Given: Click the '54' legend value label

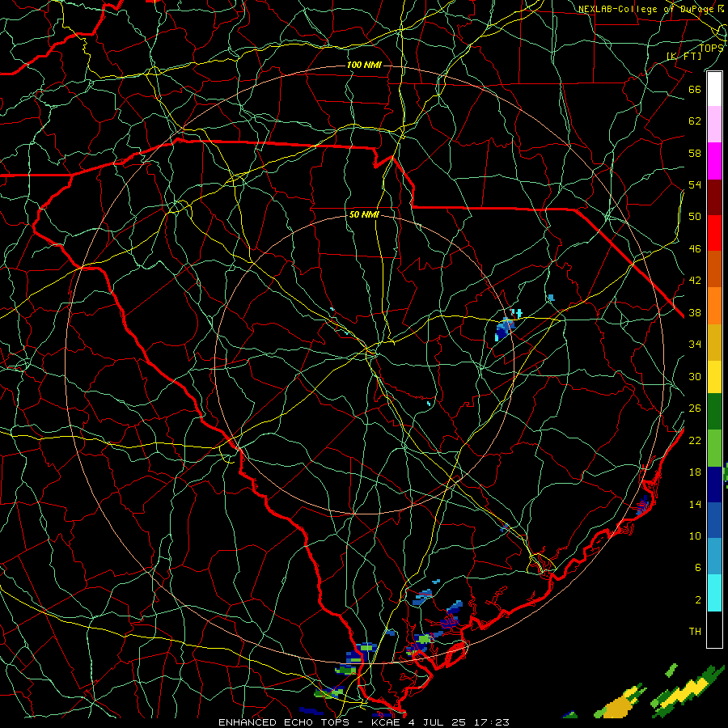Looking at the screenshot, I should 695,184.
